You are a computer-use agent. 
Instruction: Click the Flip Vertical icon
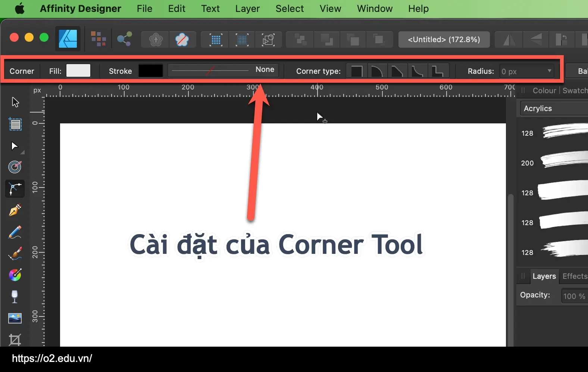coord(536,40)
